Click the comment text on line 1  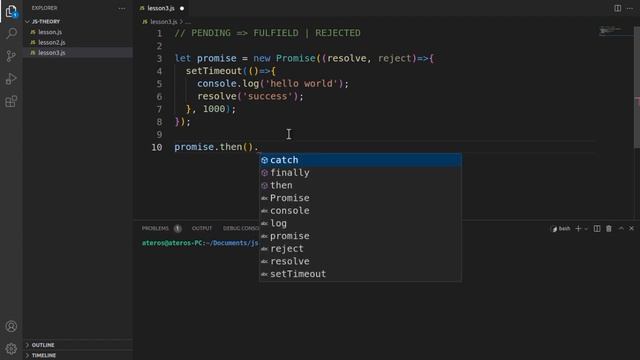point(267,33)
